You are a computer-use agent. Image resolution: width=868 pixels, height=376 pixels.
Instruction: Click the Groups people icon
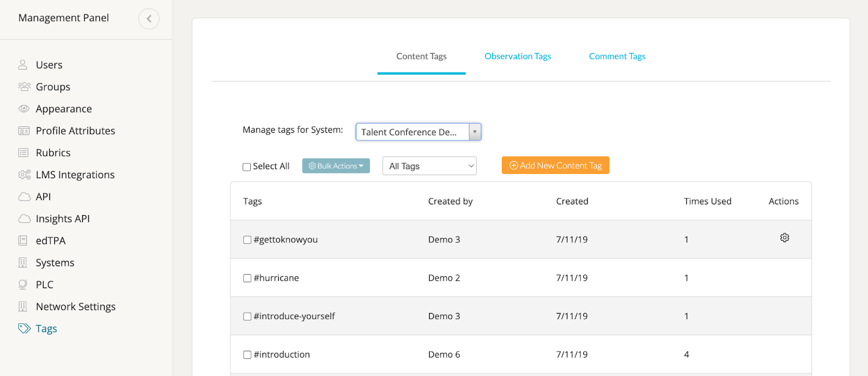tap(24, 87)
